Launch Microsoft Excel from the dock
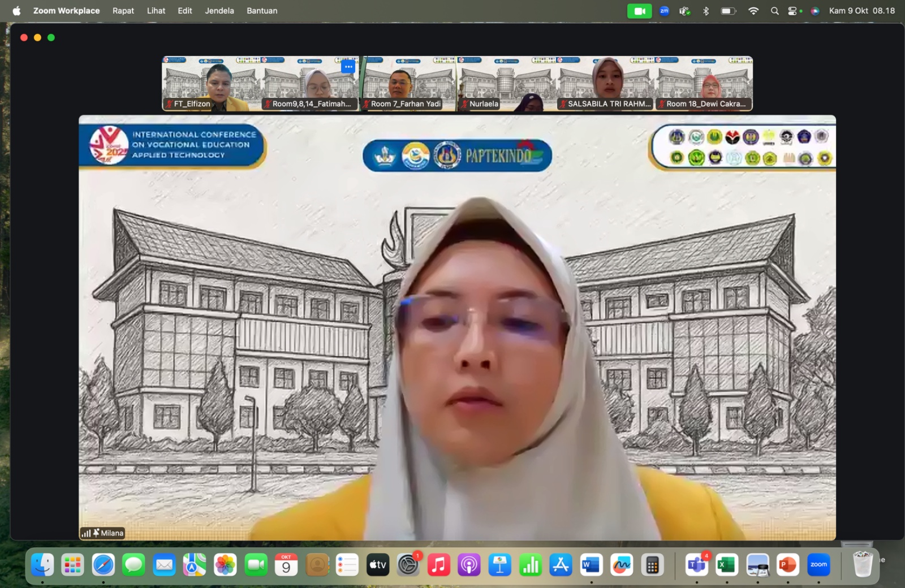The height and width of the screenshot is (588, 905). 727,565
